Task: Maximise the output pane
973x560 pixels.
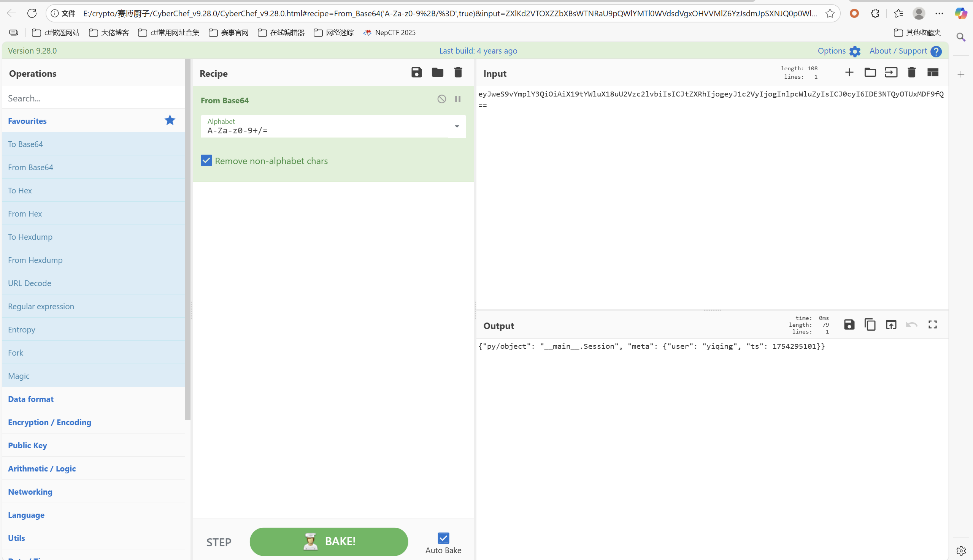Action: click(933, 325)
